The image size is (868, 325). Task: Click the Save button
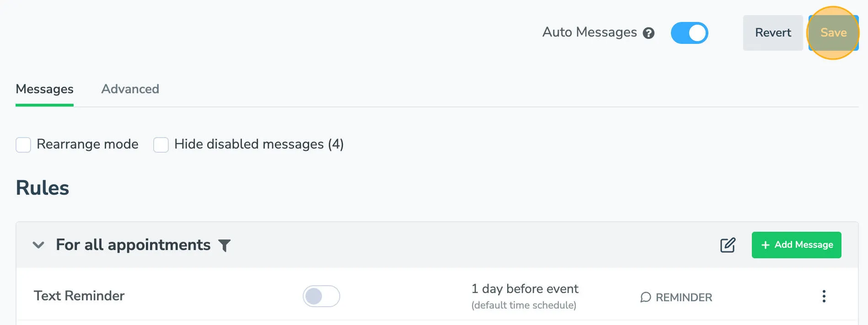pyautogui.click(x=833, y=32)
